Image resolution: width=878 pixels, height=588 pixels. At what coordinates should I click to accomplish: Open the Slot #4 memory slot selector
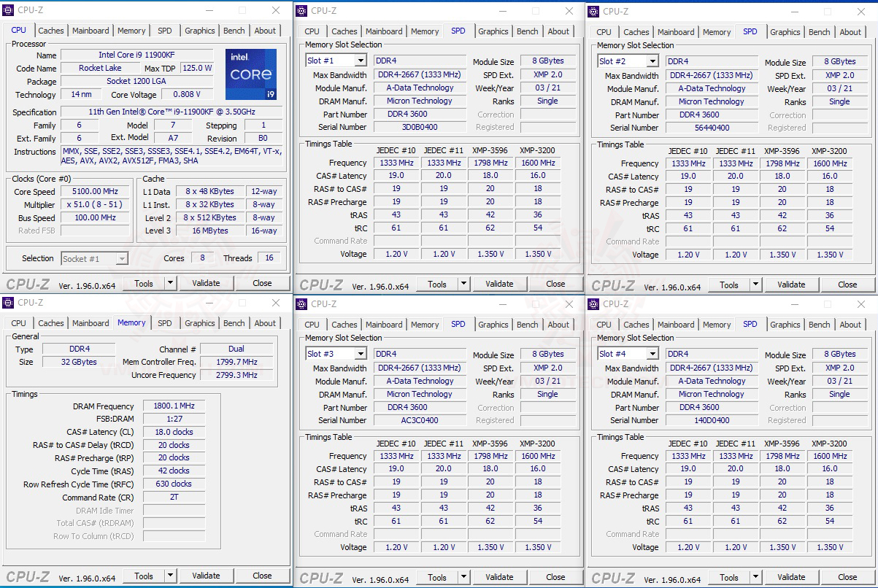click(628, 354)
